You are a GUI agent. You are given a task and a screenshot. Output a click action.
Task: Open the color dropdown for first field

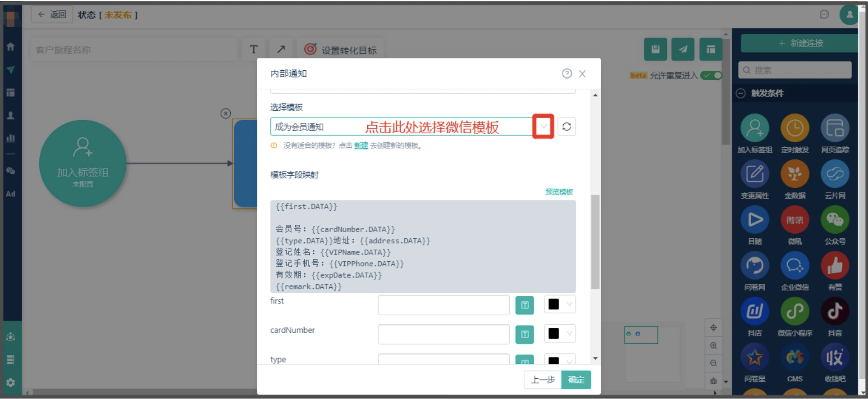pyautogui.click(x=570, y=304)
